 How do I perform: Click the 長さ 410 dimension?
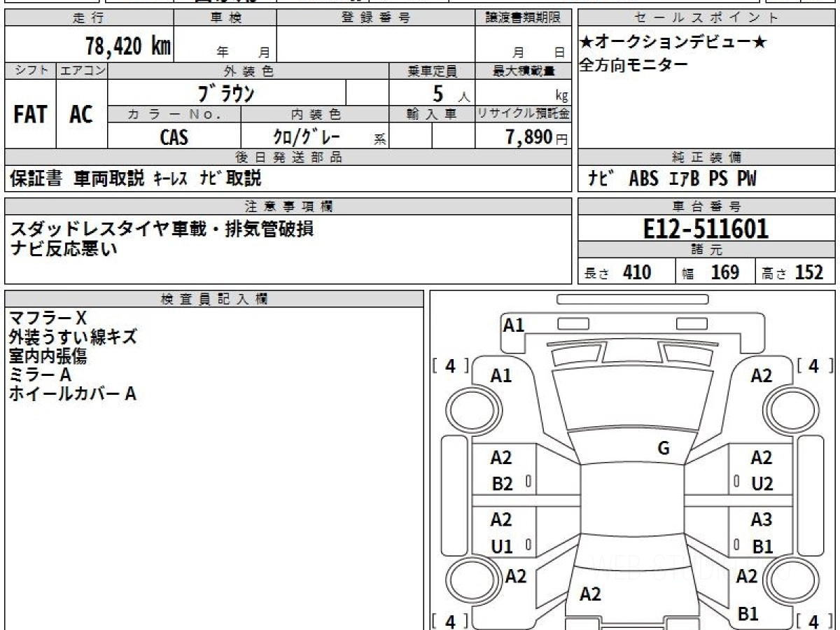(x=618, y=273)
